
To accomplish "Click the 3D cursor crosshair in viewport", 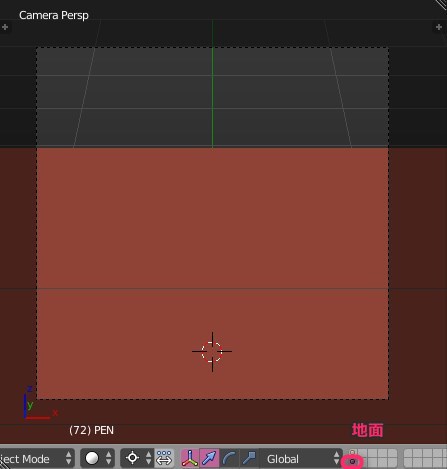I will point(212,351).
